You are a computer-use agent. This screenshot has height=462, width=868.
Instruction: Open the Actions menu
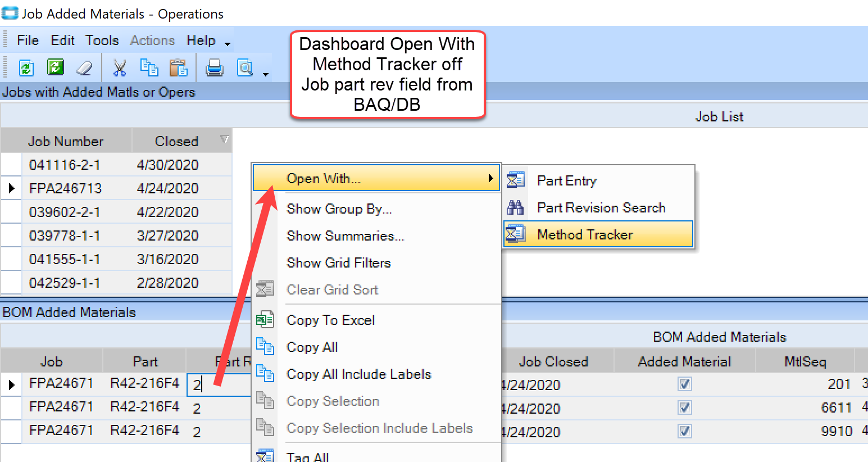pos(153,40)
